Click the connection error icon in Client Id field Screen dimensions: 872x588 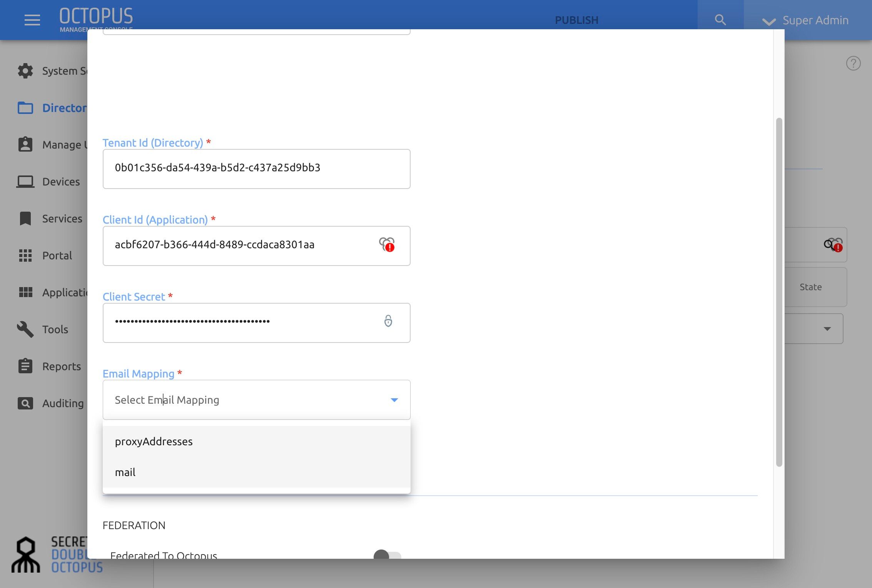point(387,244)
